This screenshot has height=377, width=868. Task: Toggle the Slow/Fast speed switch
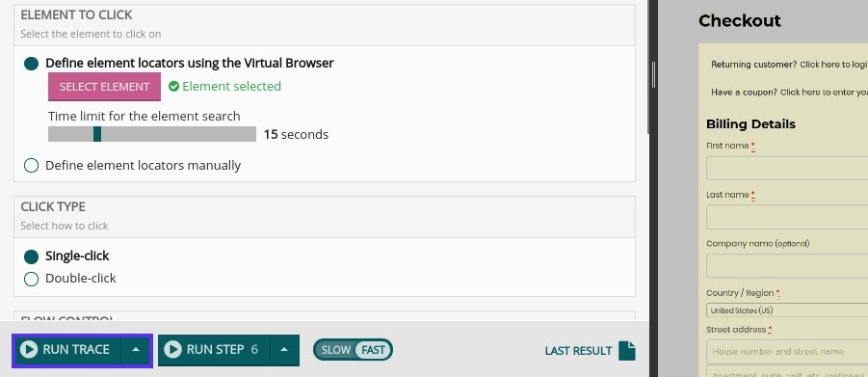coord(353,350)
